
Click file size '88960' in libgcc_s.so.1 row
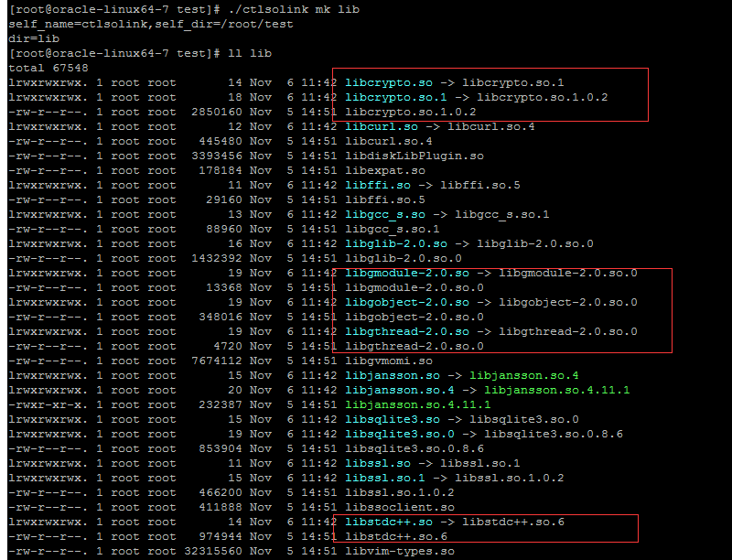(x=224, y=229)
